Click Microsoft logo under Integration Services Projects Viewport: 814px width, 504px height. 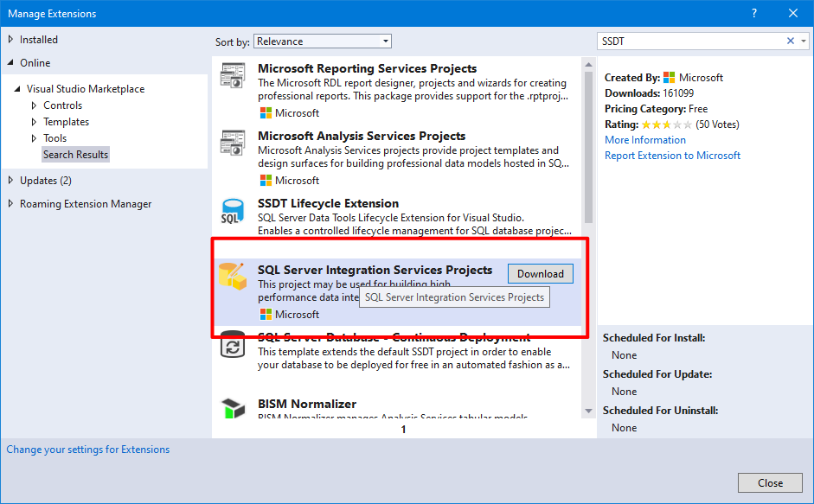[x=266, y=315]
